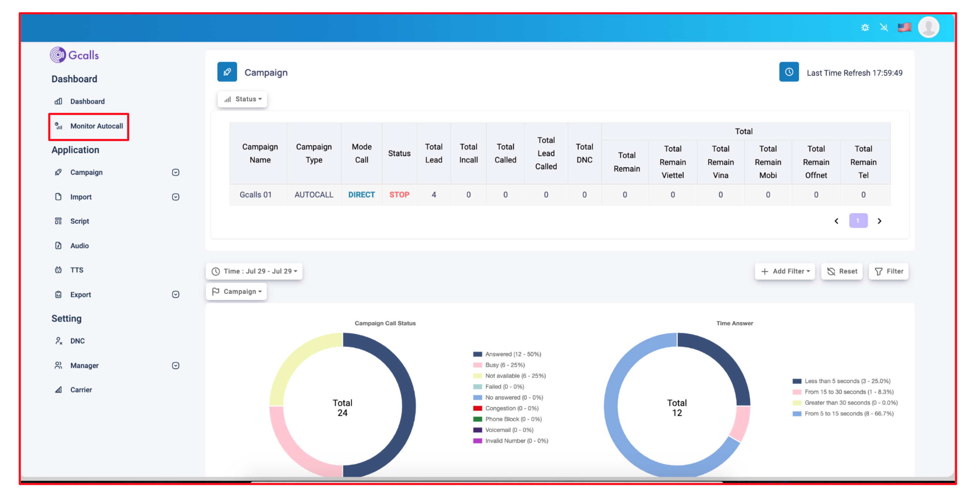Expand the Manager sidebar submenu
980x489 pixels.
coord(175,366)
